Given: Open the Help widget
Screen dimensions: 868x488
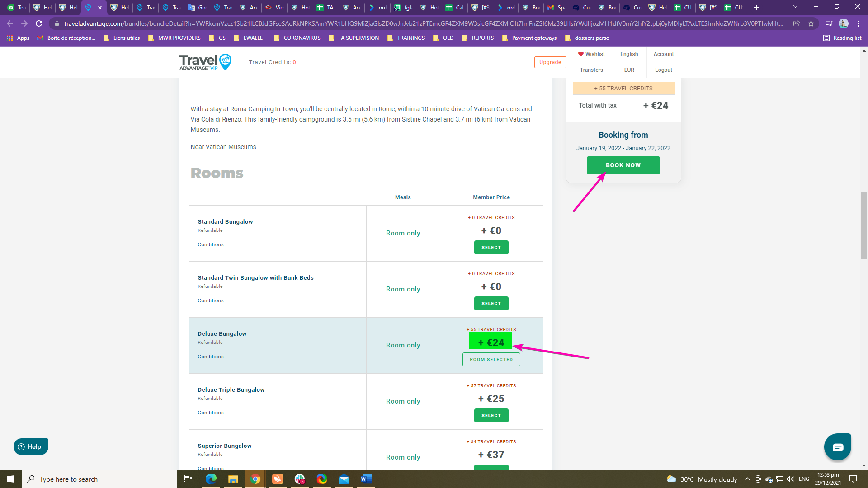Looking at the screenshot, I should point(31,446).
